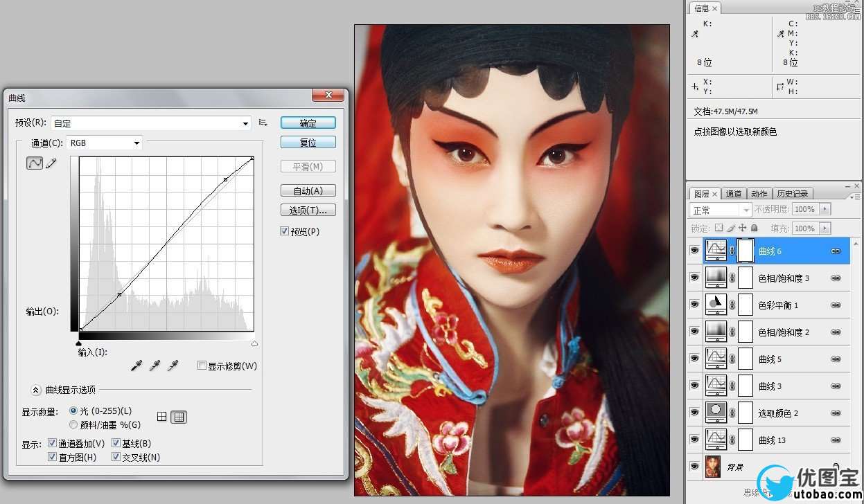
Task: Click link icon of 曲线 6 layer
Action: pyautogui.click(x=836, y=251)
